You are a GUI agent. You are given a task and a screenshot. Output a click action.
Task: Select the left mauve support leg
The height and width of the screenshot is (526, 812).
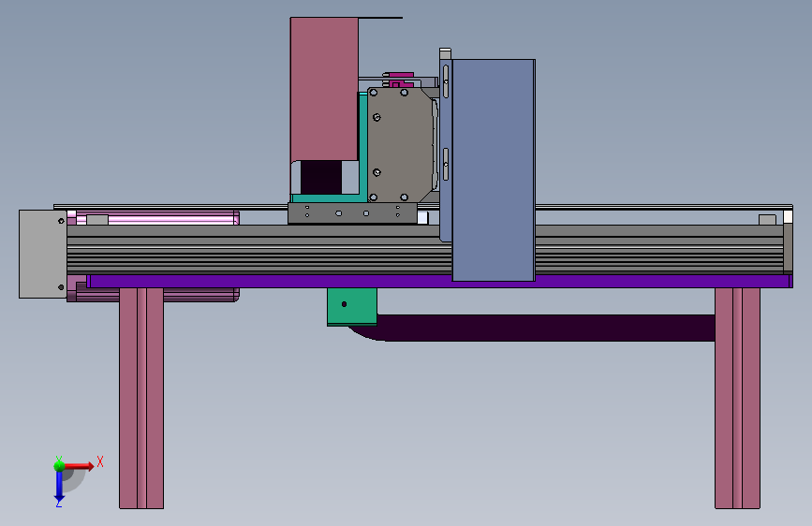click(x=141, y=398)
